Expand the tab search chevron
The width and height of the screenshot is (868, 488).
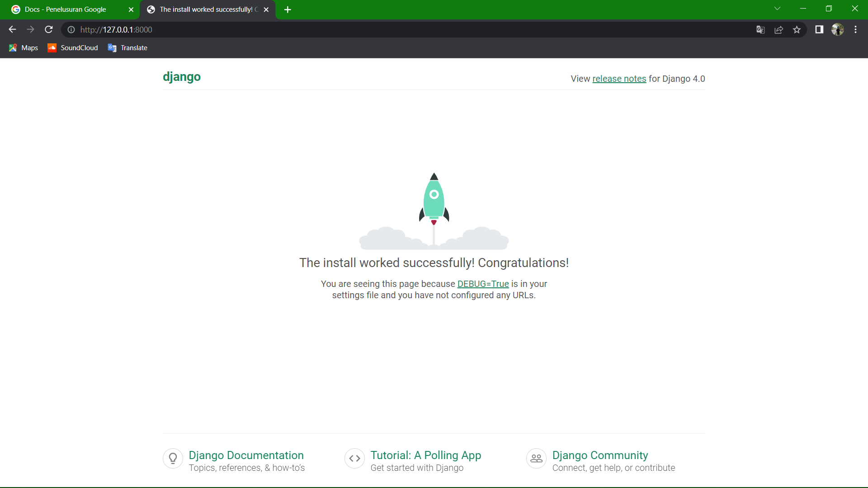pyautogui.click(x=777, y=9)
